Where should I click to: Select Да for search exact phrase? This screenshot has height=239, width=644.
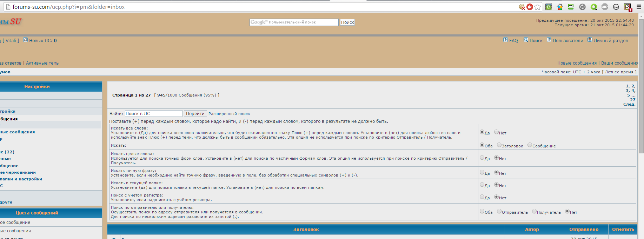tap(482, 172)
